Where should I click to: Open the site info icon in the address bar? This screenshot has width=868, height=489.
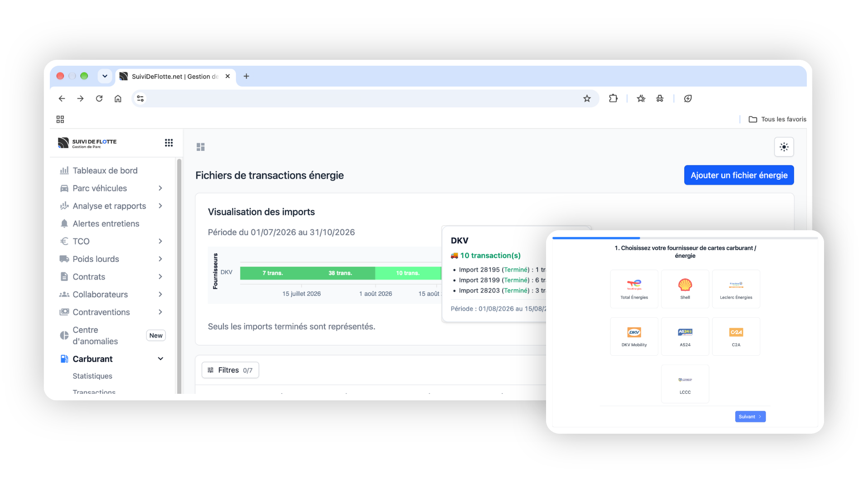[140, 98]
